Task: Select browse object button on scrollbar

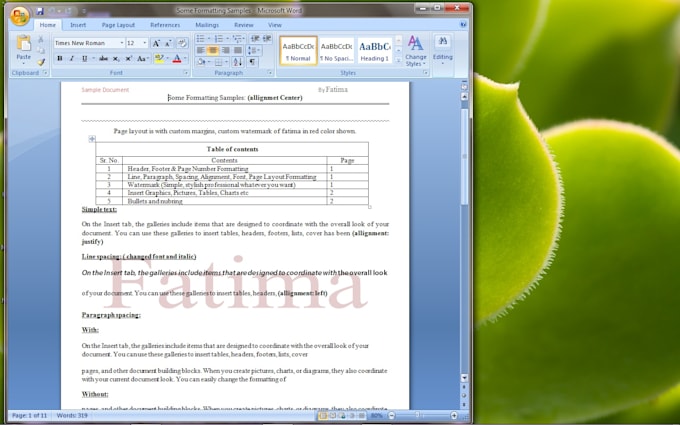Action: click(464, 396)
